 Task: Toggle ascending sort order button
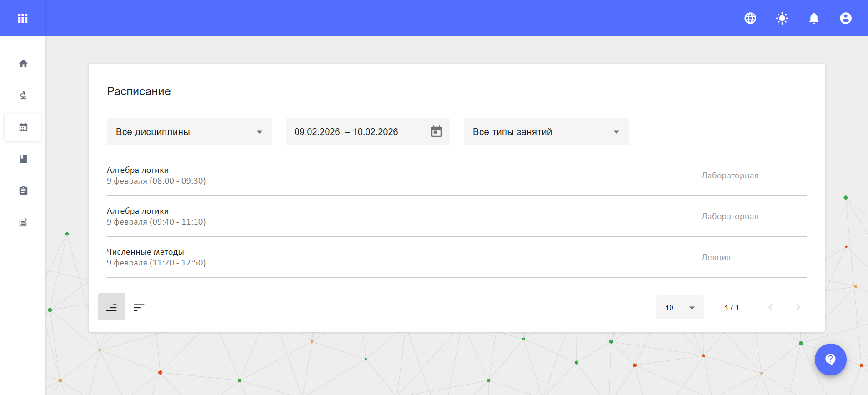[111, 307]
